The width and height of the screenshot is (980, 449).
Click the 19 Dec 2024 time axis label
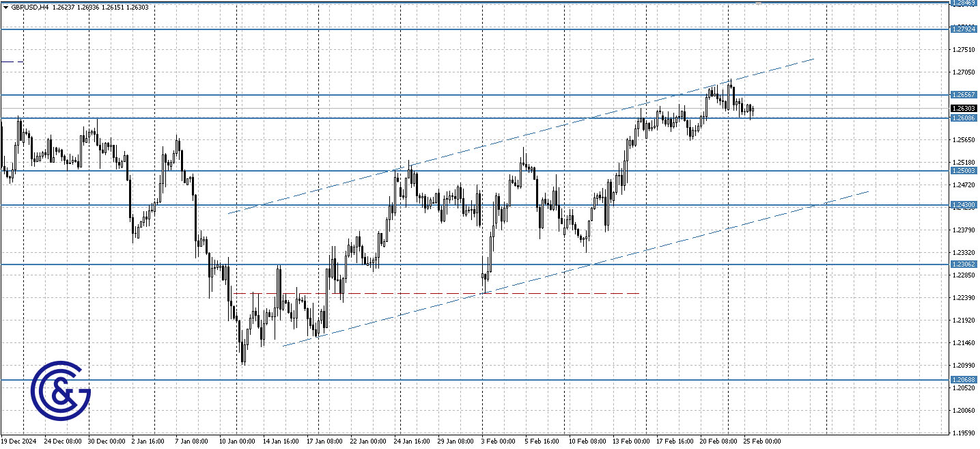[18, 441]
